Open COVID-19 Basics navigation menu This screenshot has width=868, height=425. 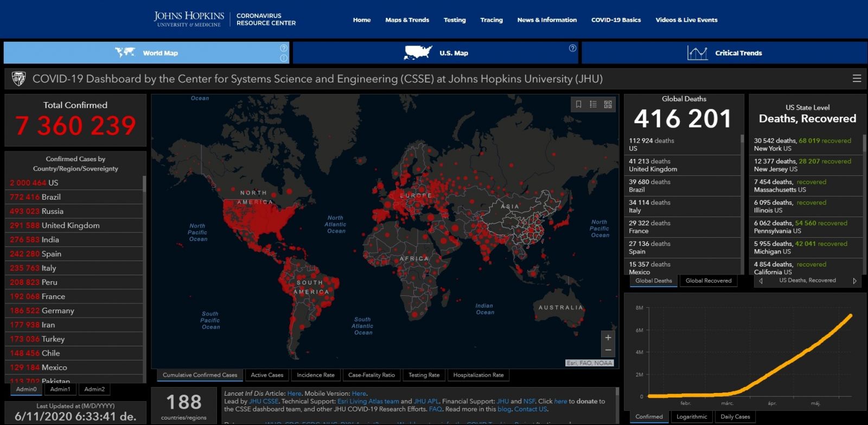pyautogui.click(x=616, y=20)
